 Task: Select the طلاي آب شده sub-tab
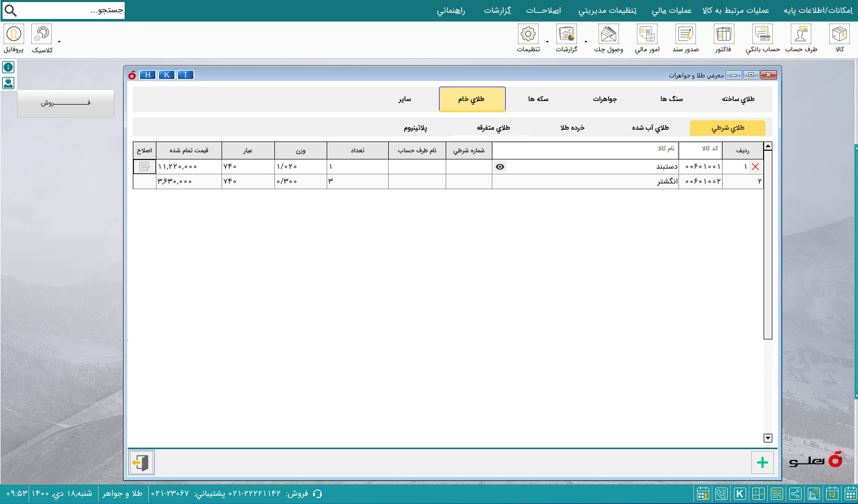[x=650, y=128]
